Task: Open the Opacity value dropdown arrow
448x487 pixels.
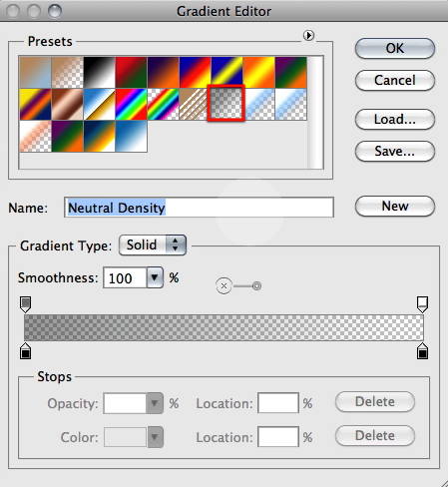Action: pyautogui.click(x=155, y=403)
